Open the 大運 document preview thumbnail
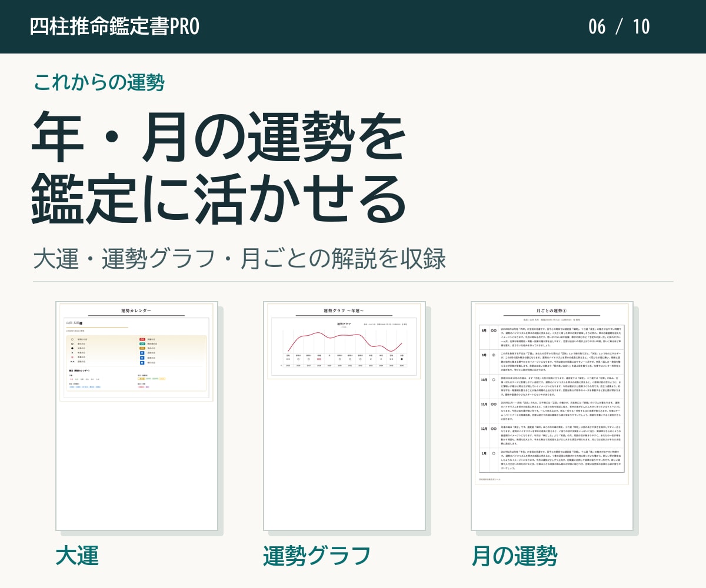Screen dimensions: 706x588 click(x=136, y=416)
